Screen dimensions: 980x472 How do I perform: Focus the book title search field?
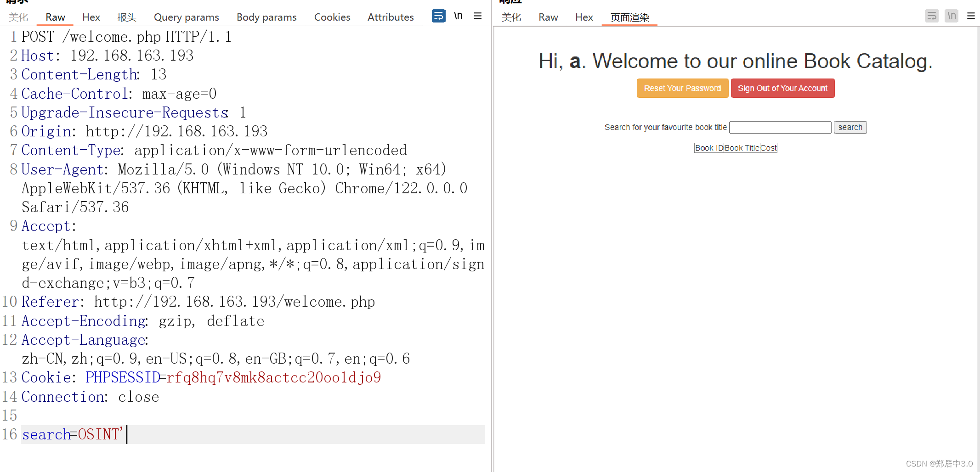click(780, 127)
